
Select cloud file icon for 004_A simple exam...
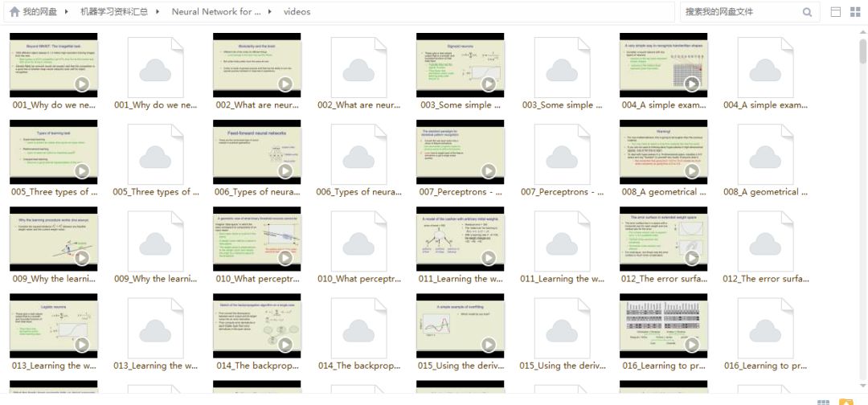[x=765, y=67]
